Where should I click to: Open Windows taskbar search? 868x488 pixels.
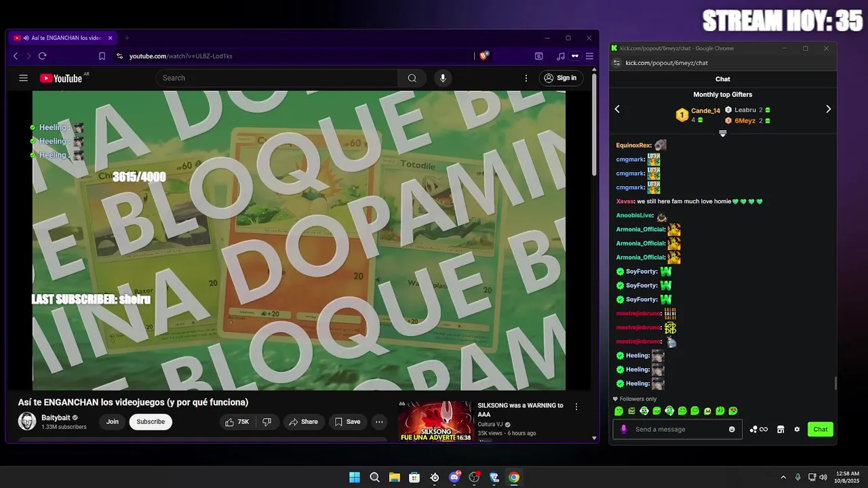pyautogui.click(x=374, y=477)
